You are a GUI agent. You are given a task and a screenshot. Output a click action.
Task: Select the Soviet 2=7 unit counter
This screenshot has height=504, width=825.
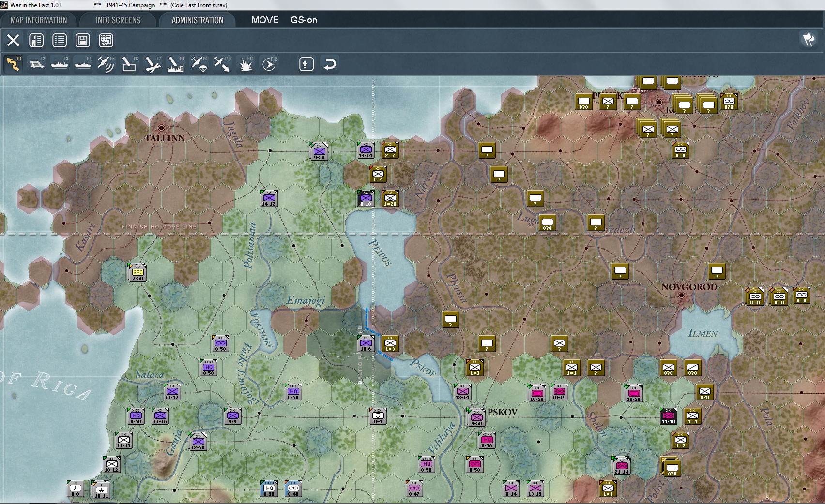tap(390, 150)
